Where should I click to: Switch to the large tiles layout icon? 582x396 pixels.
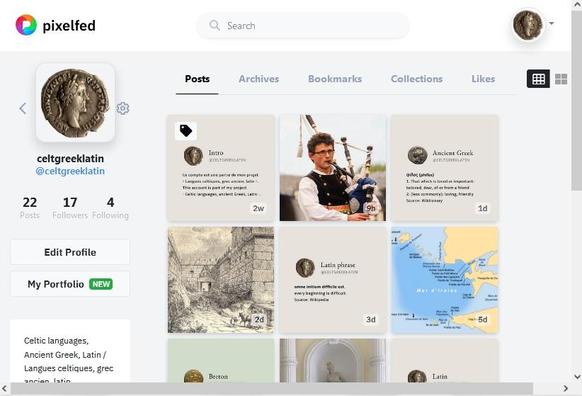(561, 79)
